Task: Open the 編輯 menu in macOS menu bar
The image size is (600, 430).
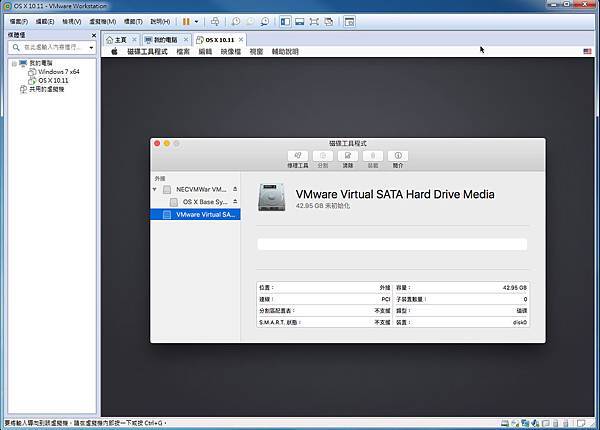Action: point(205,52)
